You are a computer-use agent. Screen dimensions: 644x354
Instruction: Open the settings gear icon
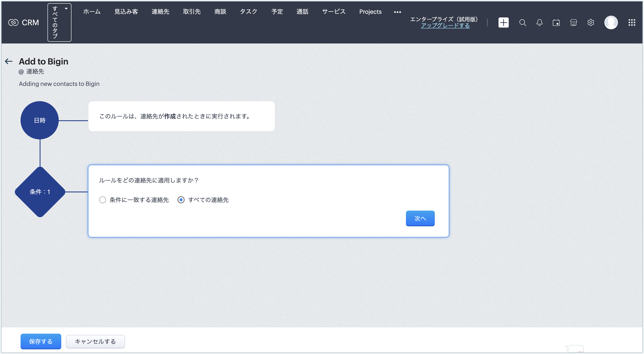[591, 22]
